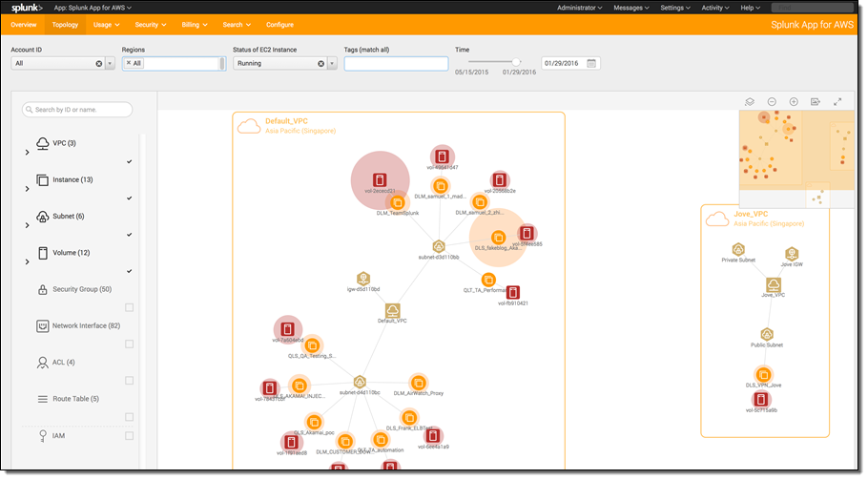The height and width of the screenshot is (480, 868).
Task: Click the layers icon in topology toolbar
Action: tap(750, 101)
